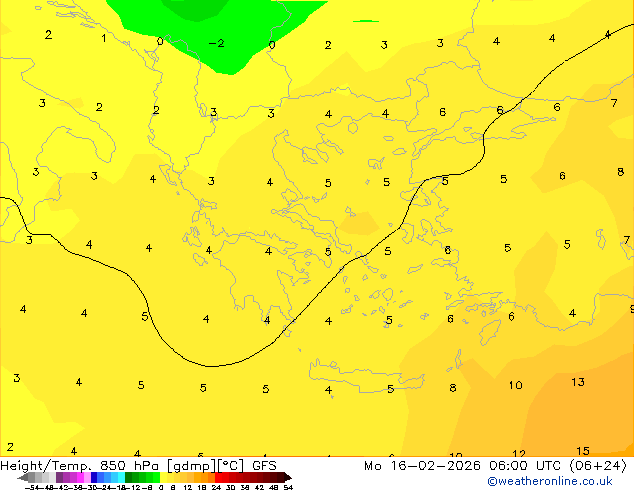Click the cyan swatch in color legend
This screenshot has height=490, width=634.
[x=121, y=478]
